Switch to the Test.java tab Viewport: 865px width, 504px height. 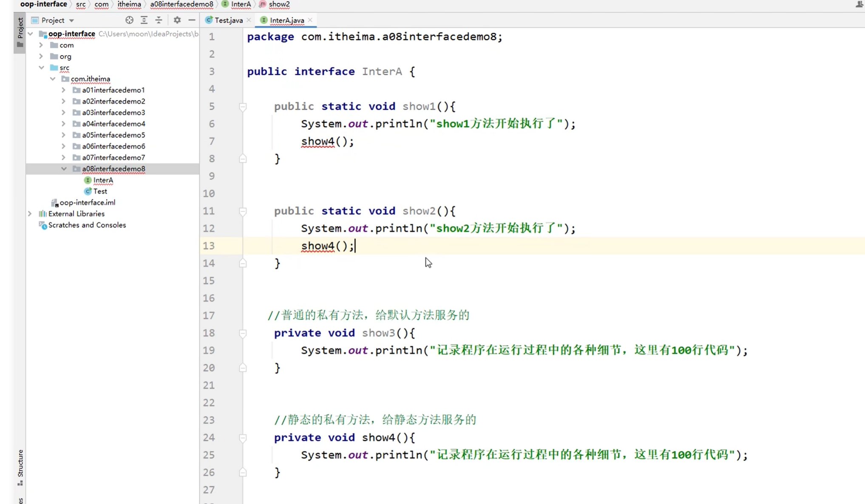(228, 20)
